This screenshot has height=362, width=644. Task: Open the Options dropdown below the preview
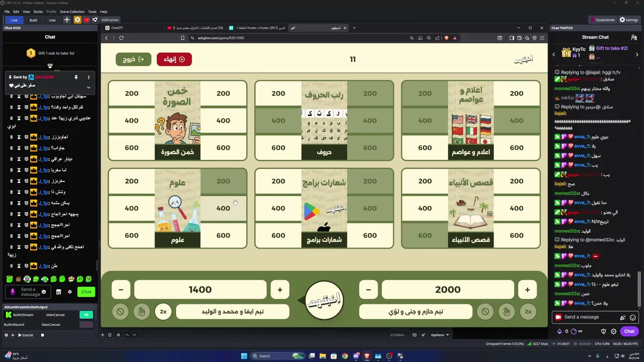(440, 335)
